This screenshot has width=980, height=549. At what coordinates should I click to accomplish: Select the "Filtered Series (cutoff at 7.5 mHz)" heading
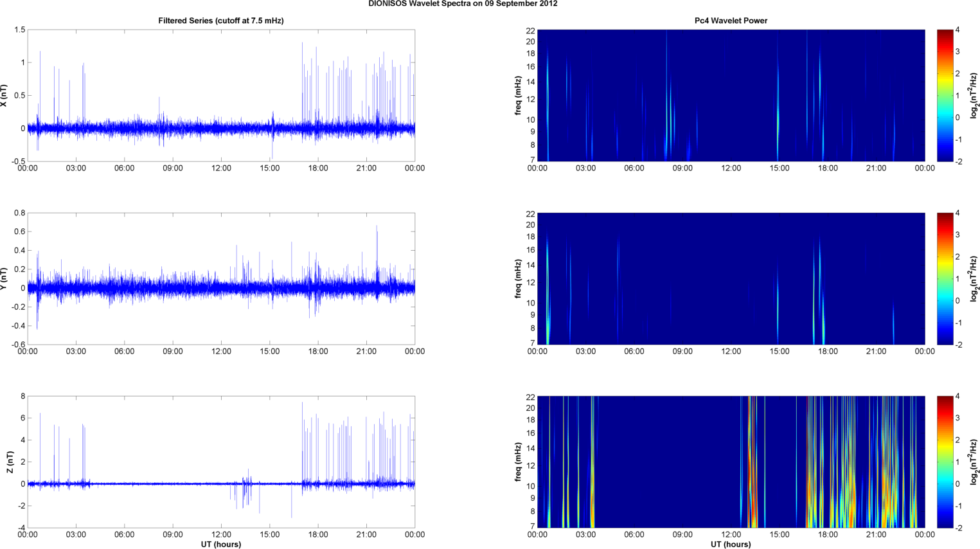pos(221,21)
